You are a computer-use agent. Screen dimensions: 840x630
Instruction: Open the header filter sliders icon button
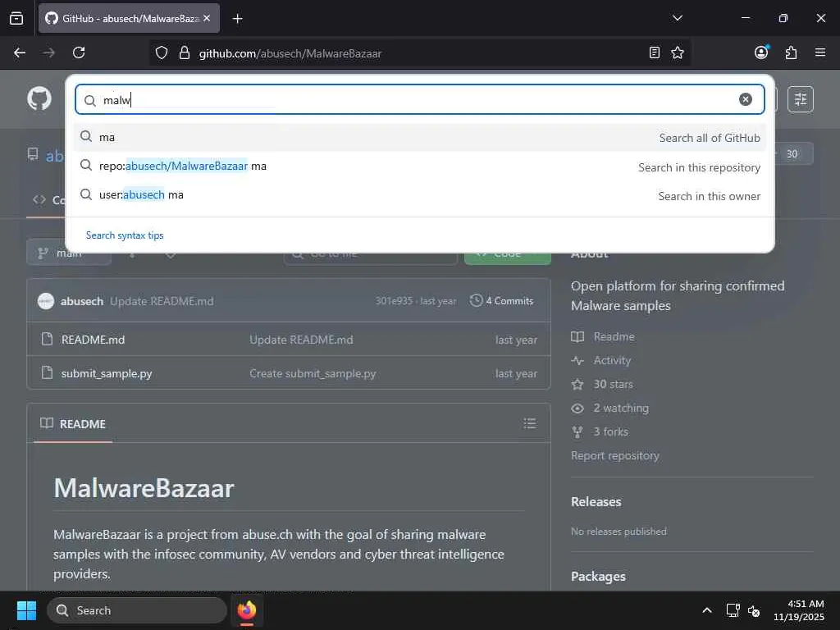801,99
